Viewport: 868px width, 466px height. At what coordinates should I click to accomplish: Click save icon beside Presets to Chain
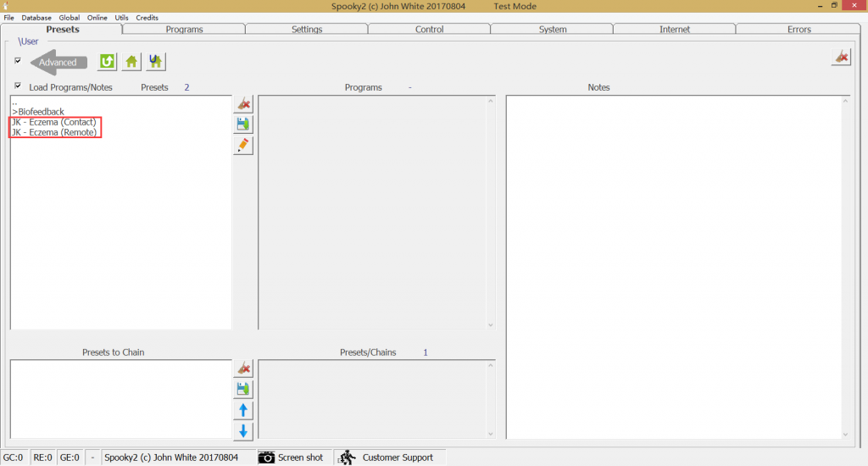pos(243,390)
